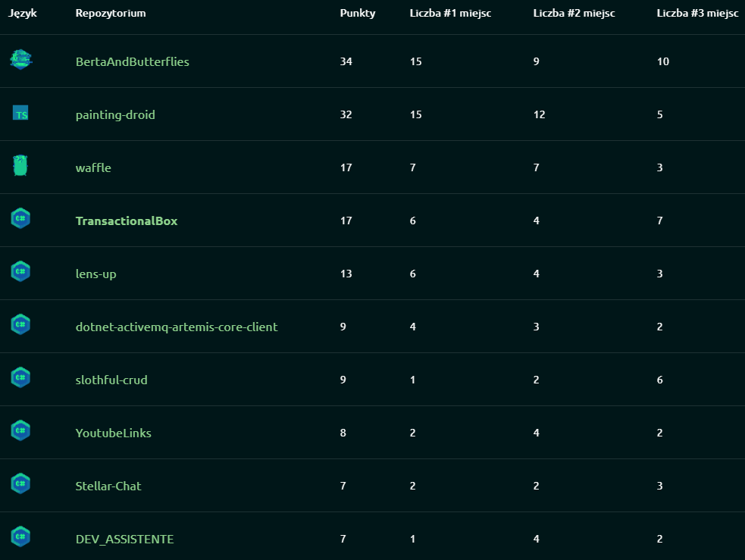Select #1 places count 15 for painting-droid
Image resolution: width=745 pixels, height=560 pixels.
pos(416,115)
